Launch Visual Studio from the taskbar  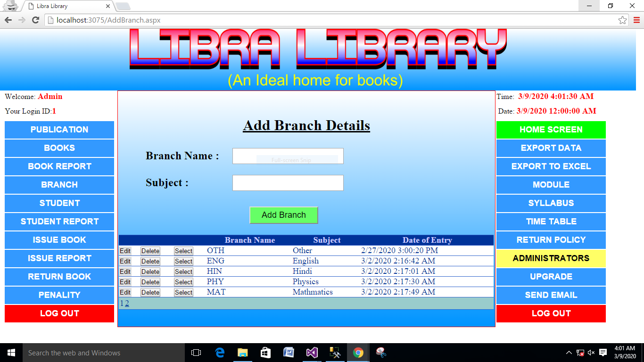(312, 353)
